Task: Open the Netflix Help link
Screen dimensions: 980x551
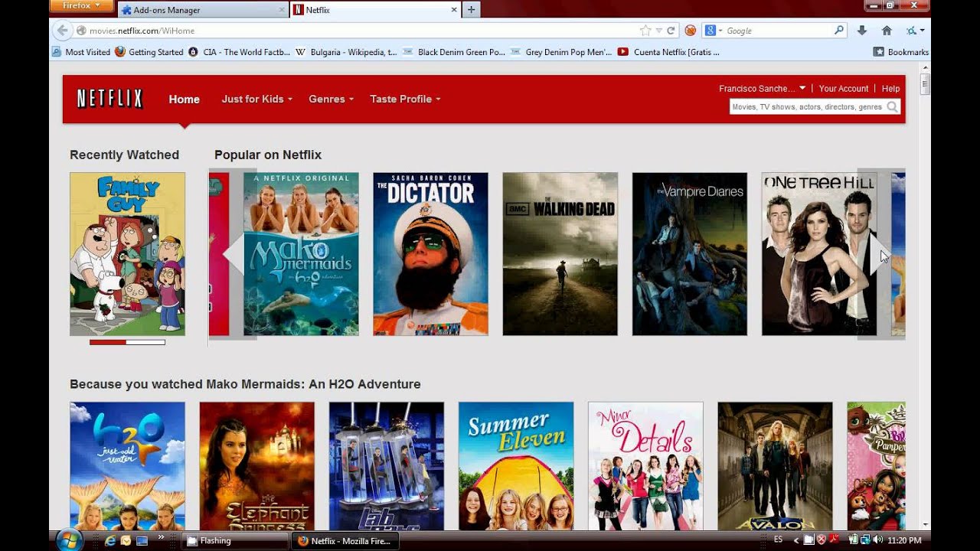Action: [890, 89]
